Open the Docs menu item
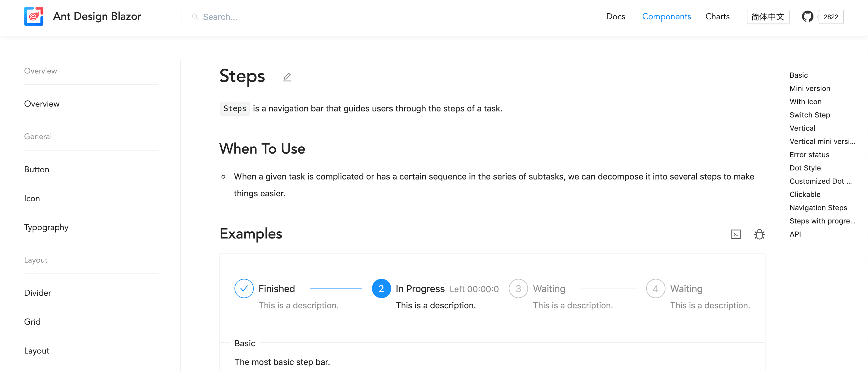868x371 pixels. [x=616, y=17]
